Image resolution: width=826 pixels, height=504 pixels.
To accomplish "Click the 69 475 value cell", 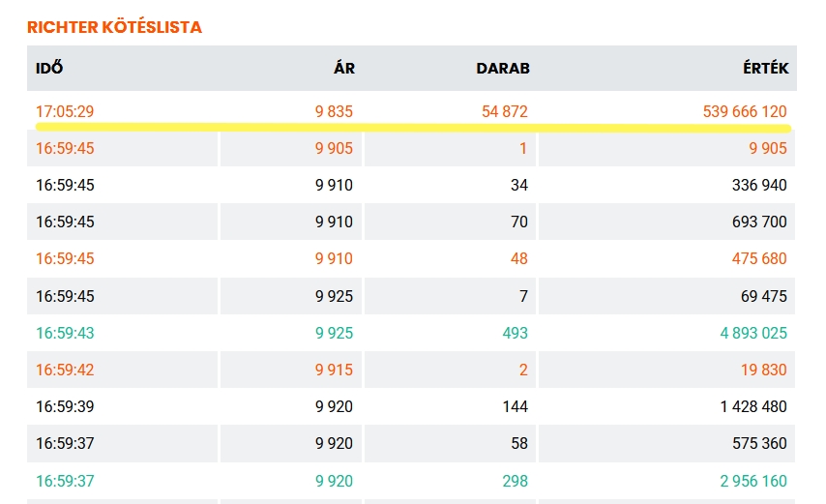I will tap(762, 296).
